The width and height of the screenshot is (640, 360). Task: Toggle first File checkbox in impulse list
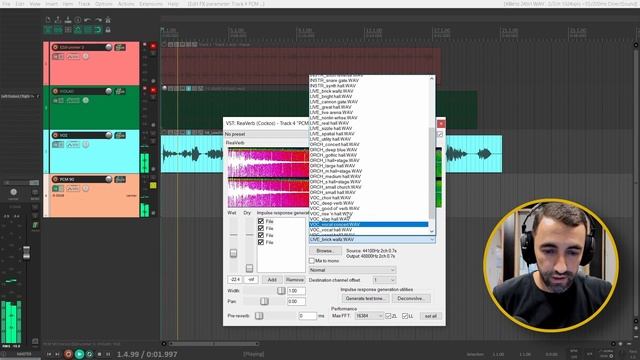261,221
